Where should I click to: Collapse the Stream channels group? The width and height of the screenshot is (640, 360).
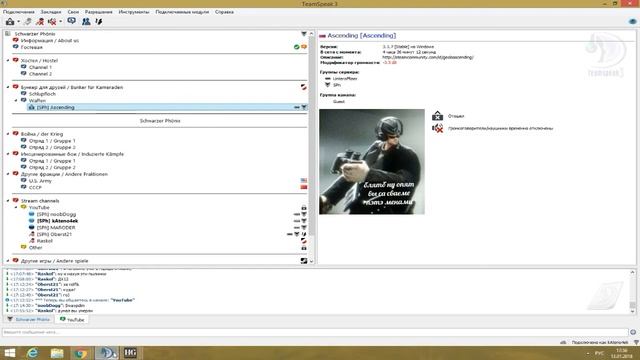point(8,201)
